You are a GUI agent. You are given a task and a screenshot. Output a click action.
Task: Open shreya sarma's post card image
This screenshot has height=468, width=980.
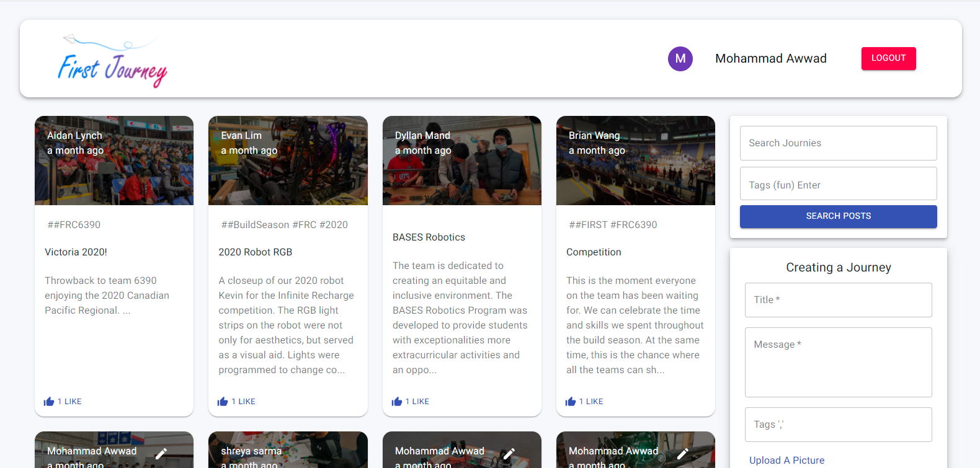coord(288,450)
